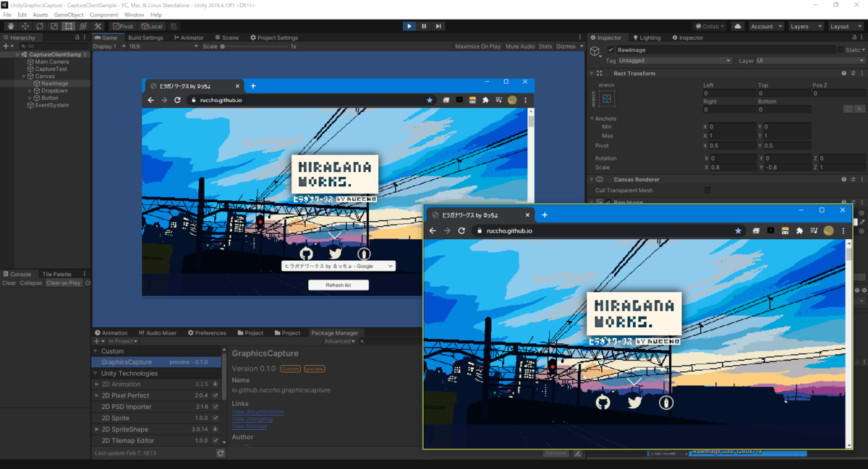The height and width of the screenshot is (469, 868).
Task: Select the Hand tool in Unity toolbar
Action: click(11, 26)
